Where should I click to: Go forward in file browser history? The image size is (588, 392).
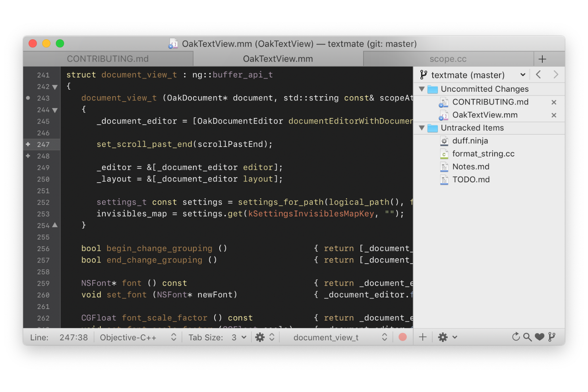556,74
